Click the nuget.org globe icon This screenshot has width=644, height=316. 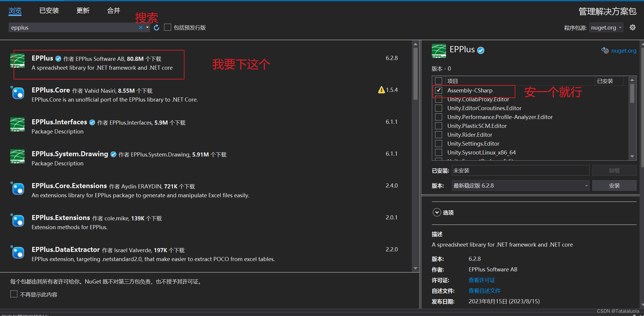pyautogui.click(x=605, y=51)
